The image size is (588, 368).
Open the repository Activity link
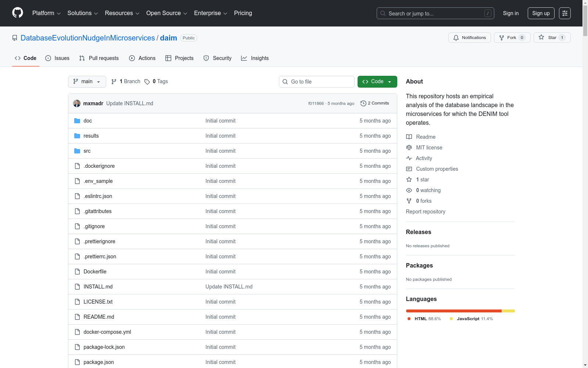[419, 158]
